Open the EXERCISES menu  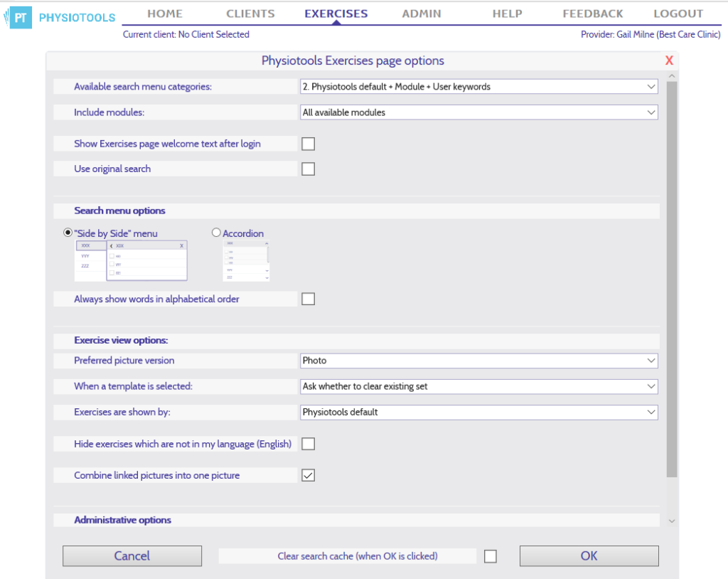tap(336, 14)
